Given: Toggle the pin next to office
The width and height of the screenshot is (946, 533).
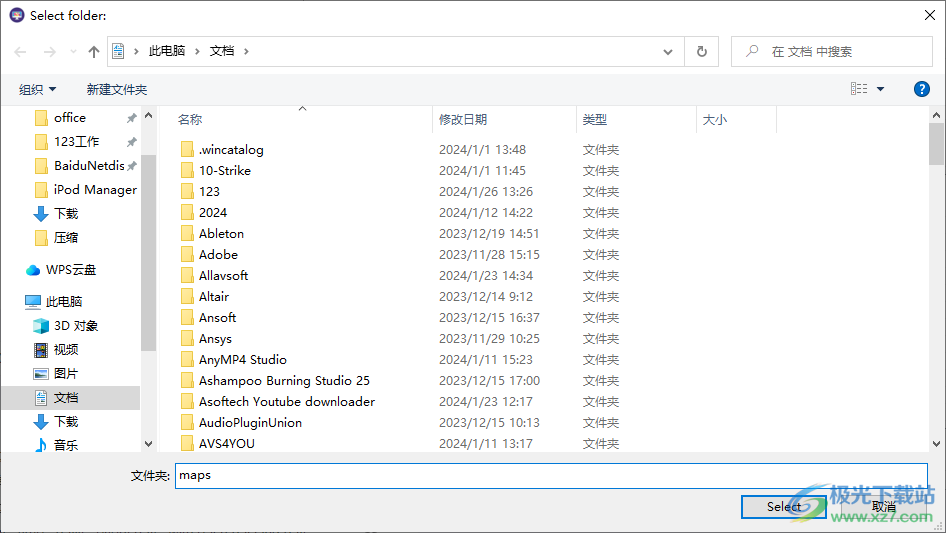Looking at the screenshot, I should tap(132, 118).
